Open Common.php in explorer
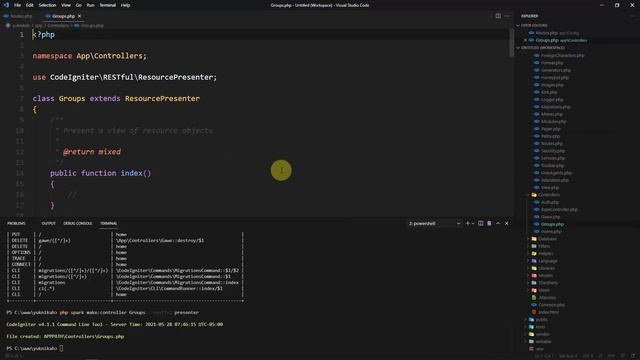The image size is (640, 360). tap(551, 305)
